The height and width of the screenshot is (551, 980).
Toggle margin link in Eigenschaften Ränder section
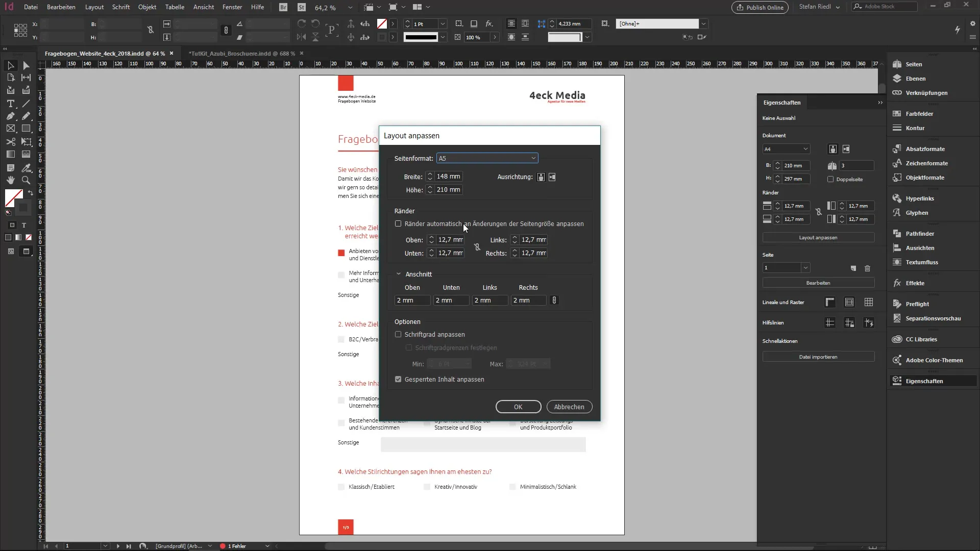coord(819,212)
